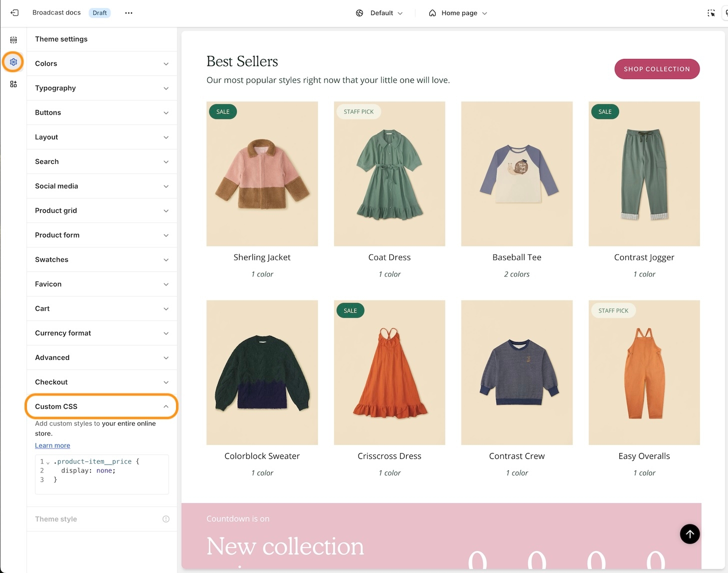The width and height of the screenshot is (728, 573).
Task: Open the three-dot more actions menu
Action: click(x=128, y=13)
